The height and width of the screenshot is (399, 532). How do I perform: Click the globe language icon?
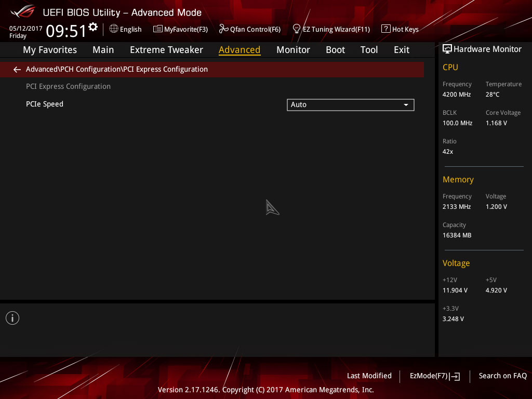[114, 29]
